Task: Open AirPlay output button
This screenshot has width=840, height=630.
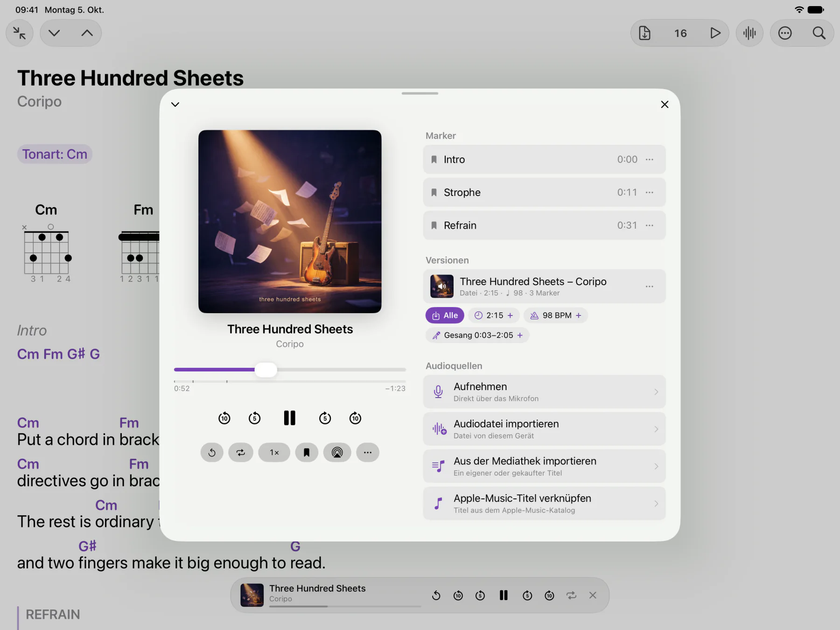Action: coord(337,453)
